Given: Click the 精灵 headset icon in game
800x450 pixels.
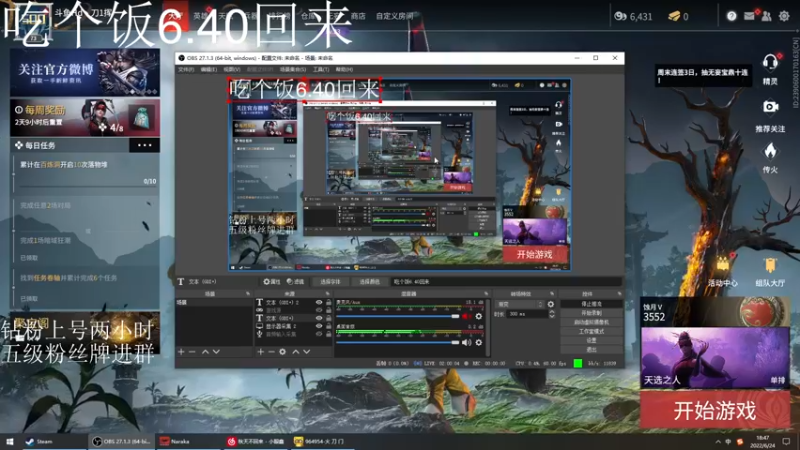Looking at the screenshot, I should (770, 63).
